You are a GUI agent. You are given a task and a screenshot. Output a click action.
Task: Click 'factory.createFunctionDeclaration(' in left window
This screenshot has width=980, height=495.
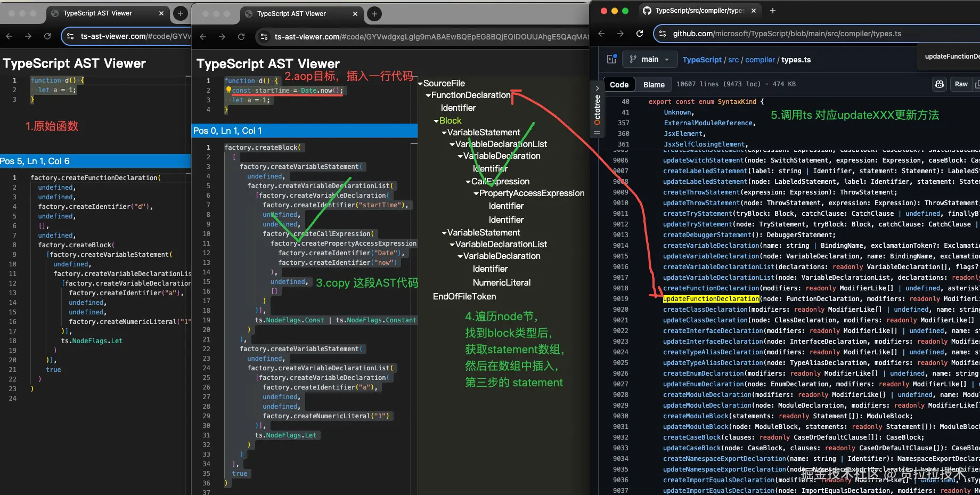click(95, 178)
